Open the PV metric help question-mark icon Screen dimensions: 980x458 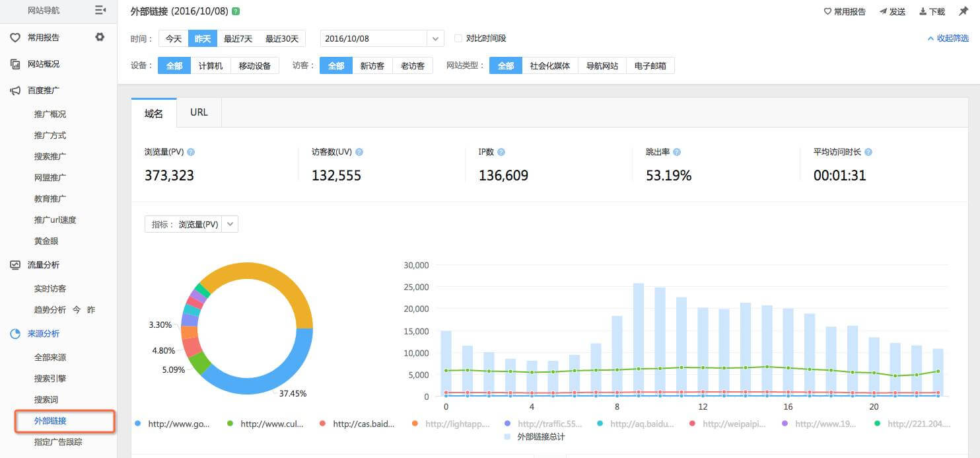pyautogui.click(x=190, y=151)
